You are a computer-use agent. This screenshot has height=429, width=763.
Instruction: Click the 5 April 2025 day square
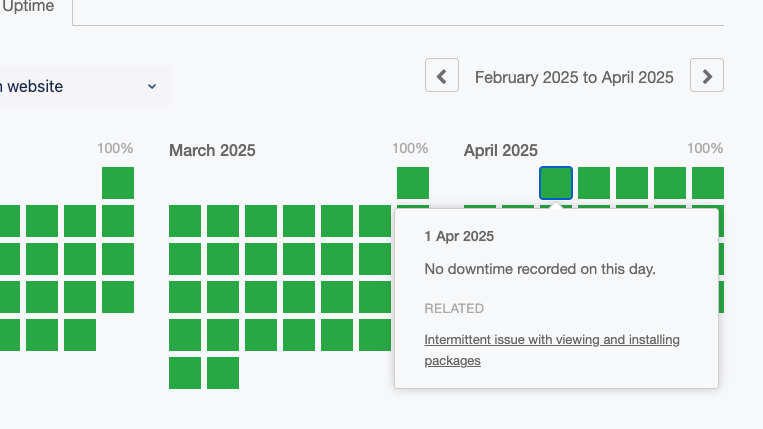(708, 183)
